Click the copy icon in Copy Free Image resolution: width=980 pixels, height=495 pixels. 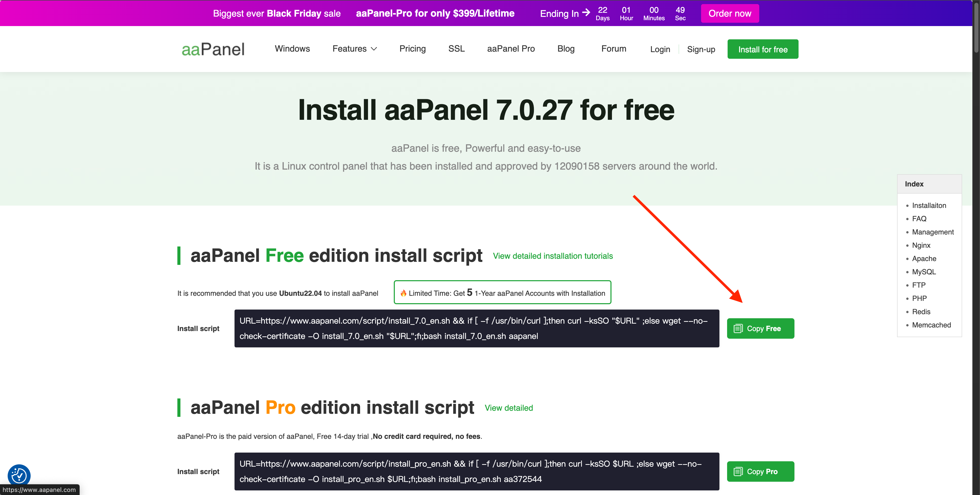tap(738, 328)
